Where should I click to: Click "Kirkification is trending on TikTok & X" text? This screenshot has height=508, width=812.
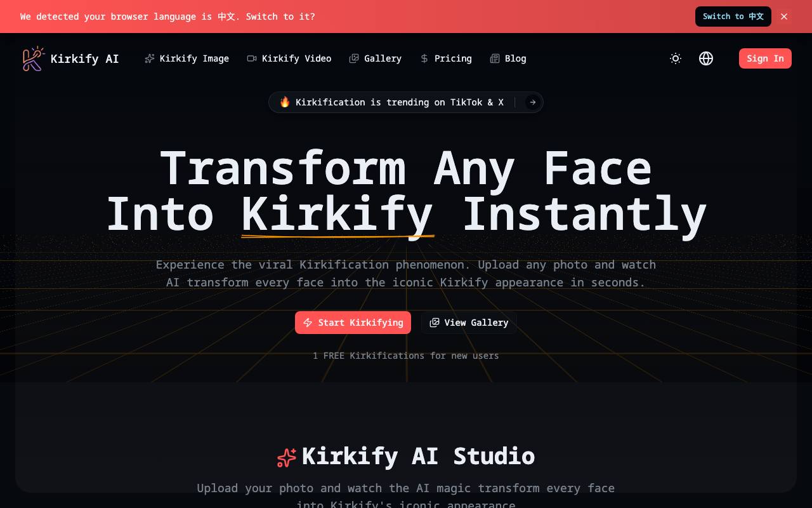(x=400, y=102)
